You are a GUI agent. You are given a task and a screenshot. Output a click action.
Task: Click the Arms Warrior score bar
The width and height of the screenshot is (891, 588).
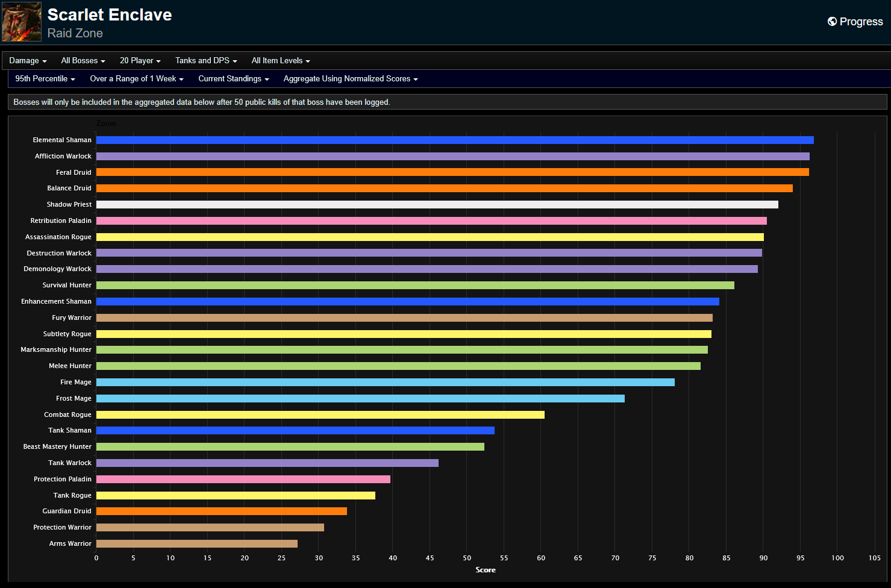(x=196, y=543)
